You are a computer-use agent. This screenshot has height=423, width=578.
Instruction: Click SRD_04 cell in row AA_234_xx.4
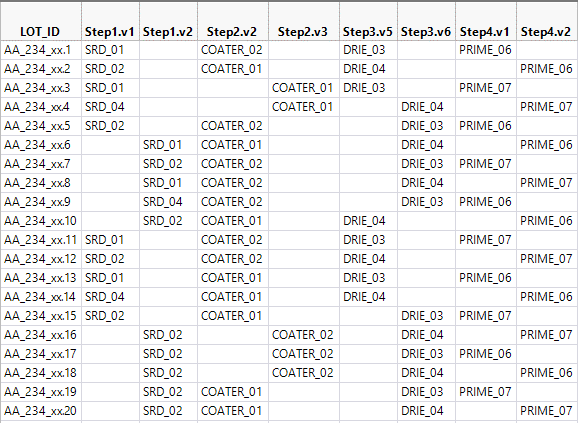[x=110, y=107]
